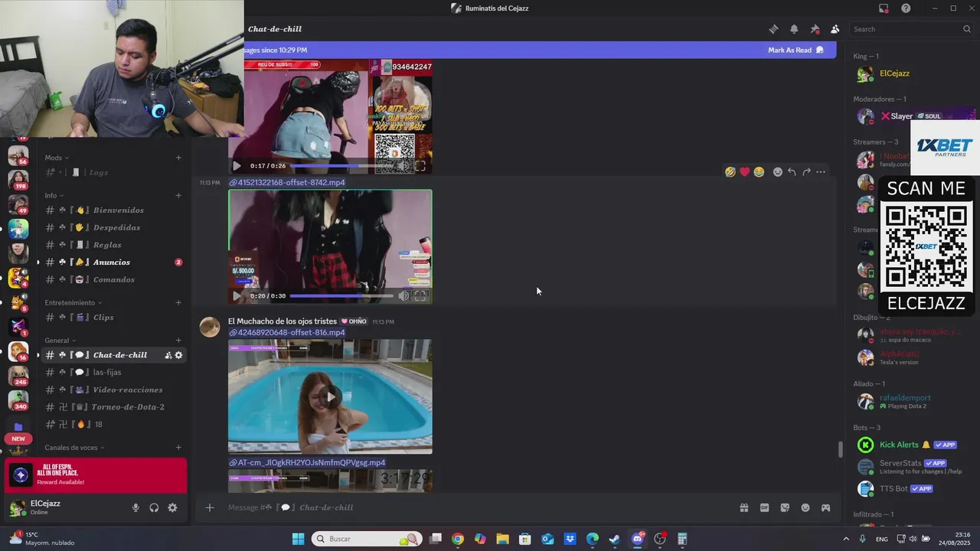This screenshot has height=551, width=980.
Task: Toggle microphone mute in user panel
Action: (x=136, y=507)
